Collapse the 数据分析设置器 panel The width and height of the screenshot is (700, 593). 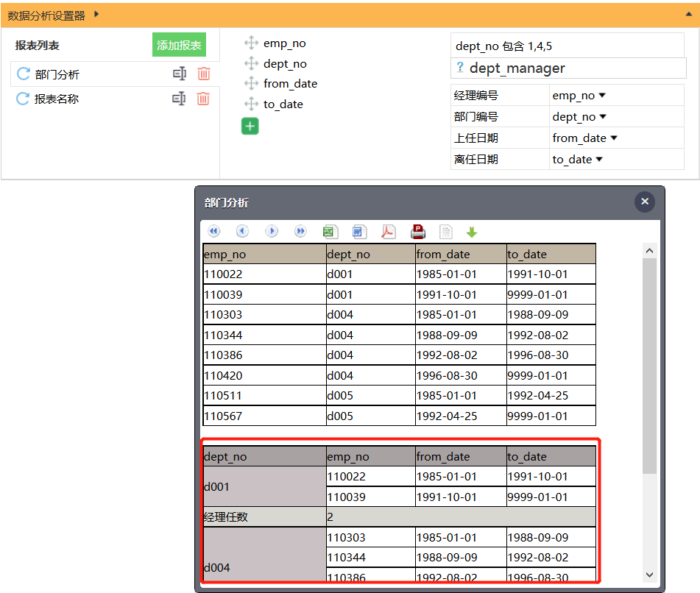tap(688, 15)
